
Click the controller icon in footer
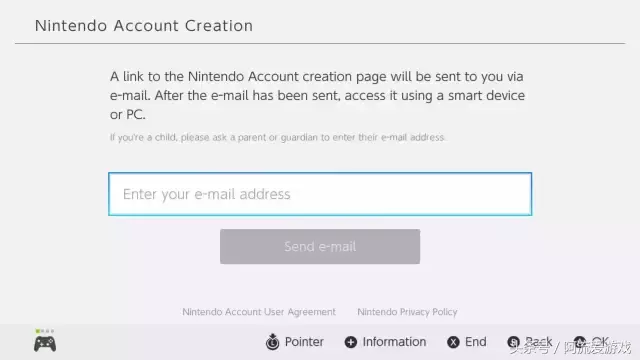[x=45, y=344]
